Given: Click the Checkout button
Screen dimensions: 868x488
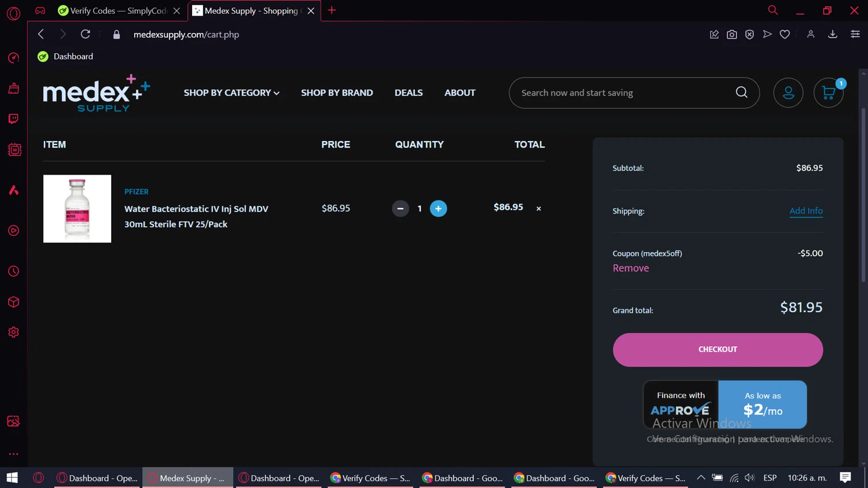Looking at the screenshot, I should (718, 349).
